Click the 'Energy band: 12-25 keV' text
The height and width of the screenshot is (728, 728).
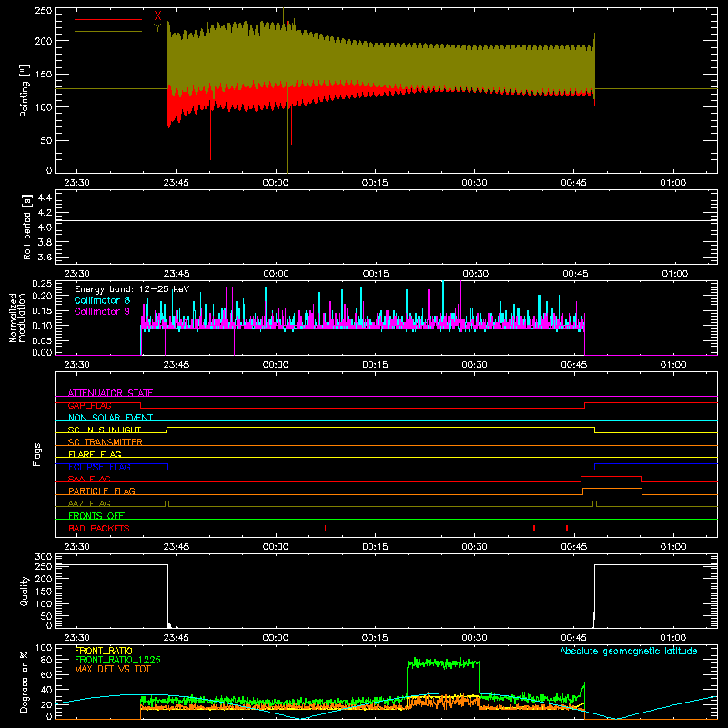[x=132, y=289]
